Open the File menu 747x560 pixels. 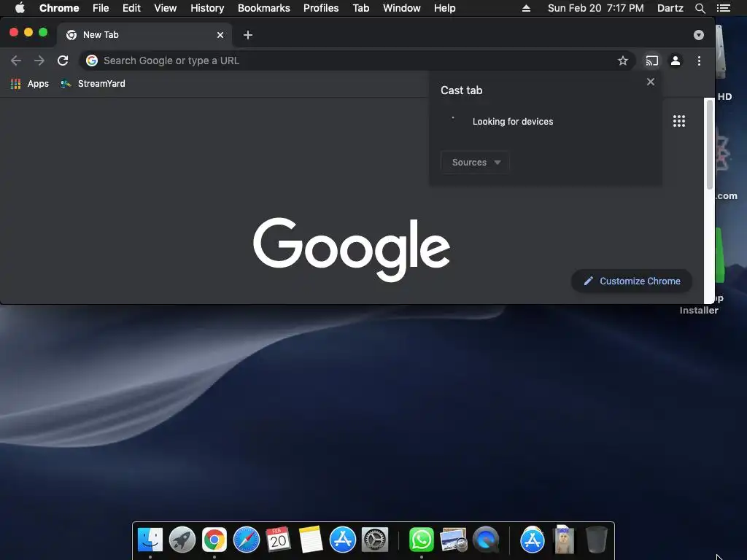(x=101, y=8)
